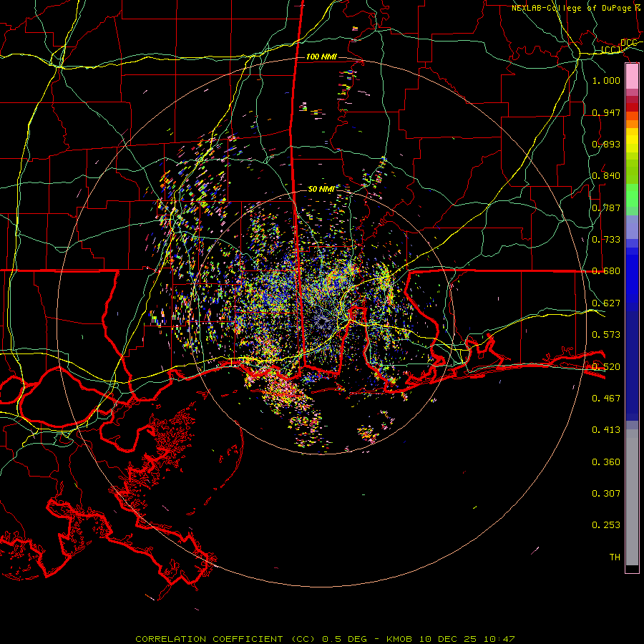This screenshot has height=644, width=644.
Task: Click the "NEXLAB-College of DuPage" header text
Action: tap(571, 8)
